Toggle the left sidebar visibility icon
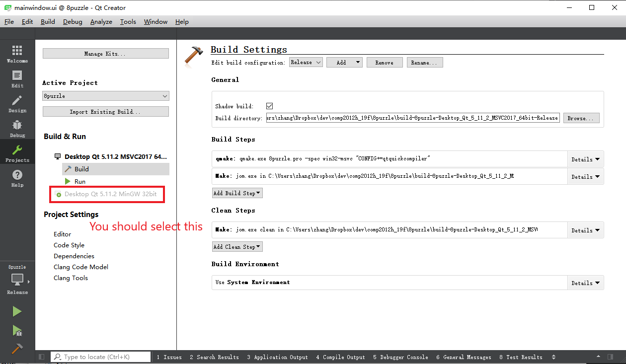This screenshot has width=626, height=364. 41,357
